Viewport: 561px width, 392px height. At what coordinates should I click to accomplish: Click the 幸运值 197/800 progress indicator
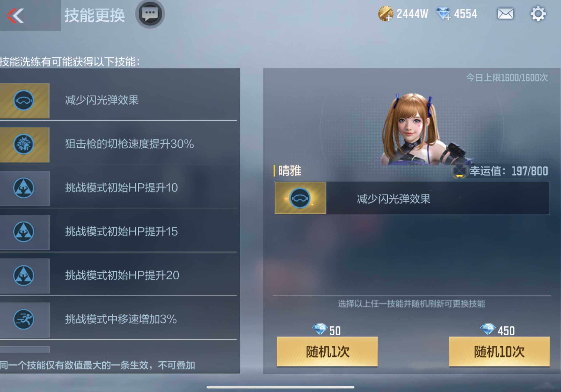tap(509, 171)
